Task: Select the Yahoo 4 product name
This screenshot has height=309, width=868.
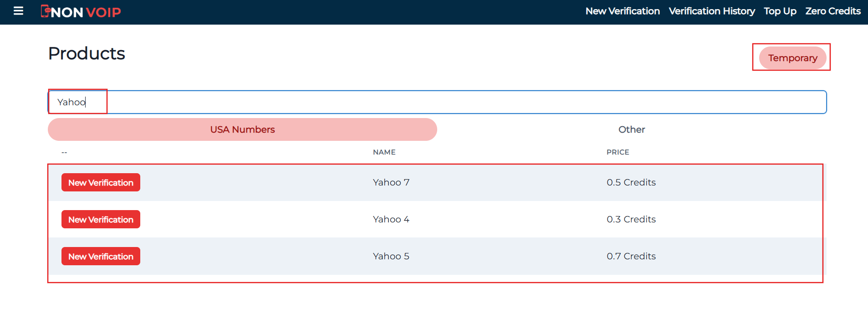Action: coord(391,219)
